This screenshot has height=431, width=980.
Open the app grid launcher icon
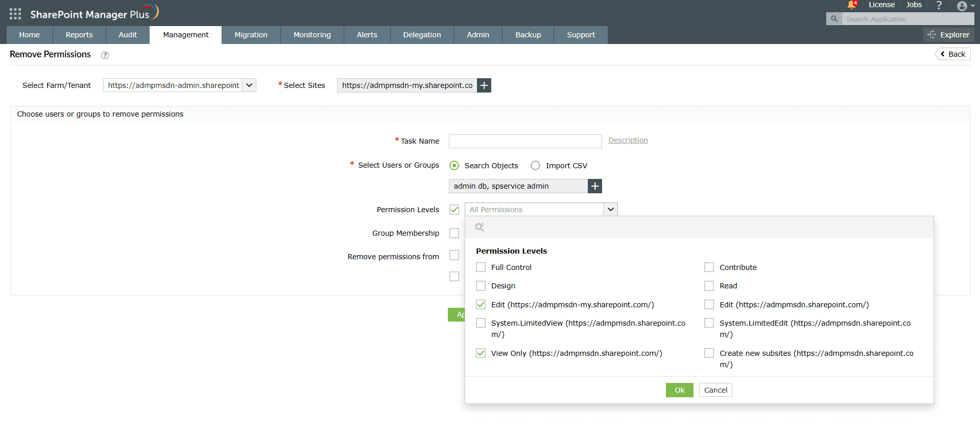pyautogui.click(x=15, y=14)
